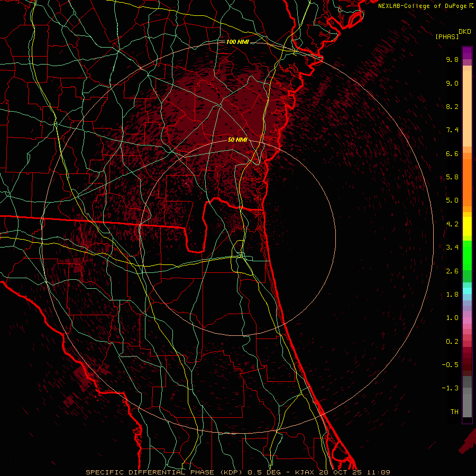476x476 pixels.
Task: Click the TH label on the legend
Action: pyautogui.click(x=454, y=412)
